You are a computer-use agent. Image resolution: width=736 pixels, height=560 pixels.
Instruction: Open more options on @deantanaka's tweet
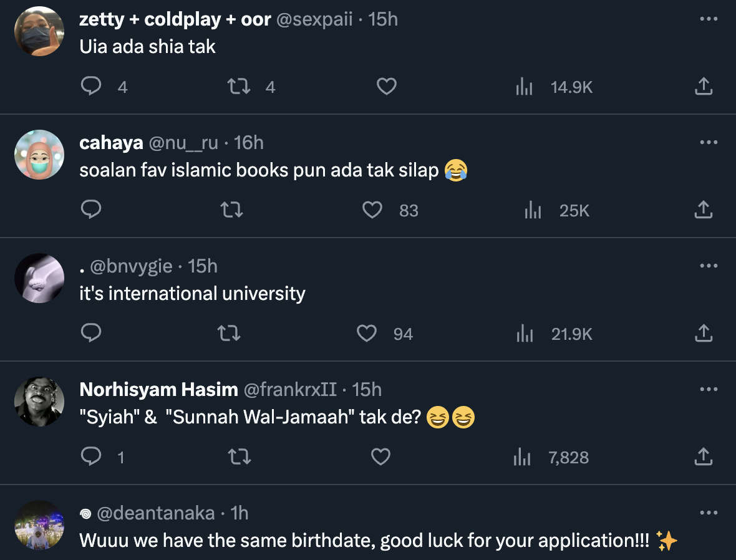coord(709,513)
